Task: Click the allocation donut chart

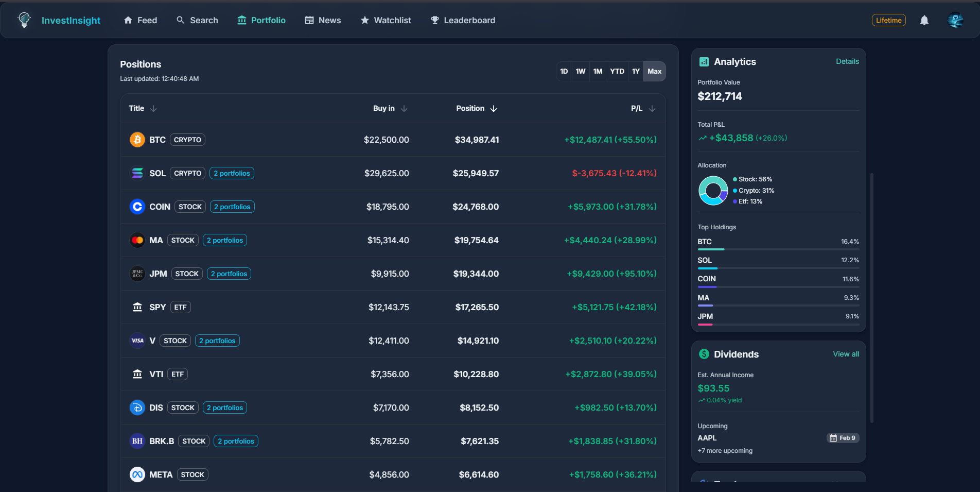Action: point(713,190)
